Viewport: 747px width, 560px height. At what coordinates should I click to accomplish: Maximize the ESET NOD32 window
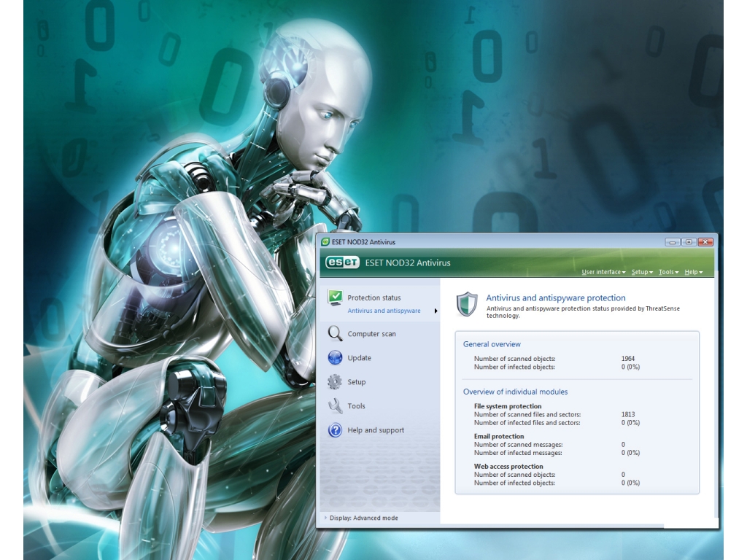689,242
